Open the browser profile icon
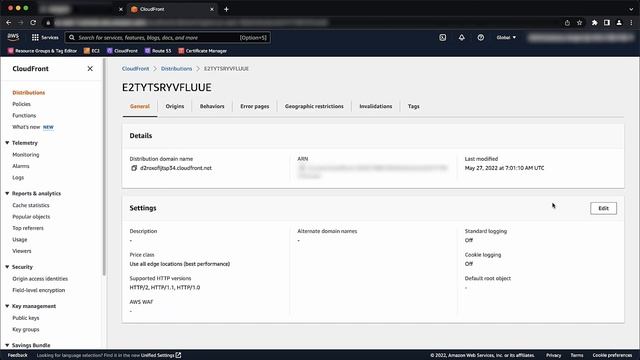Screen dimensions: 640x360 pyautogui.click(x=619, y=23)
